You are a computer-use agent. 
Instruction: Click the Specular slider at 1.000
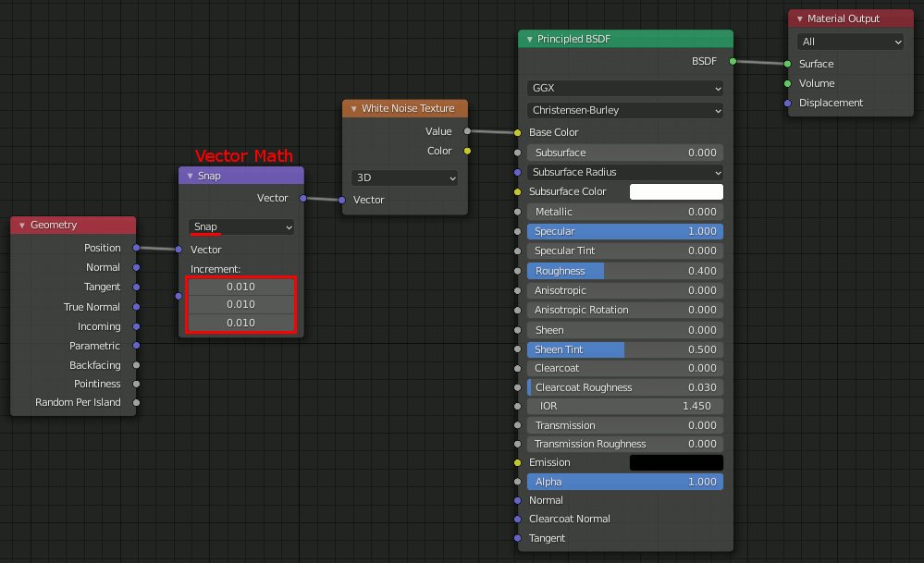pyautogui.click(x=625, y=231)
